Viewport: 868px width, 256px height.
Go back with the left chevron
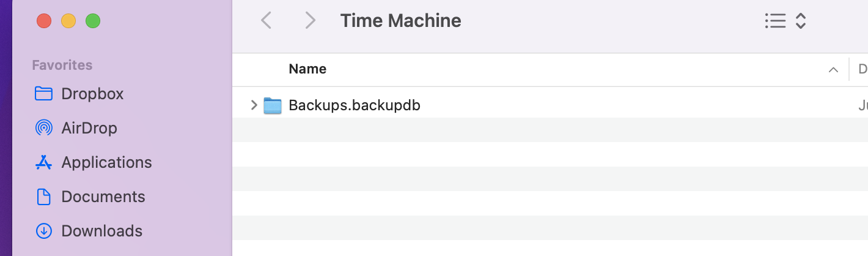point(266,21)
